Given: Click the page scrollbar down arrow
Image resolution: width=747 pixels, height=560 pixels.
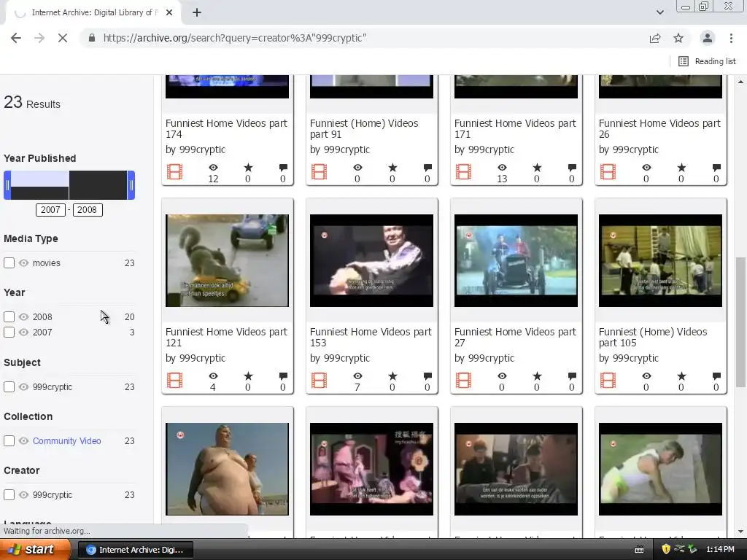Looking at the screenshot, I should 740,532.
